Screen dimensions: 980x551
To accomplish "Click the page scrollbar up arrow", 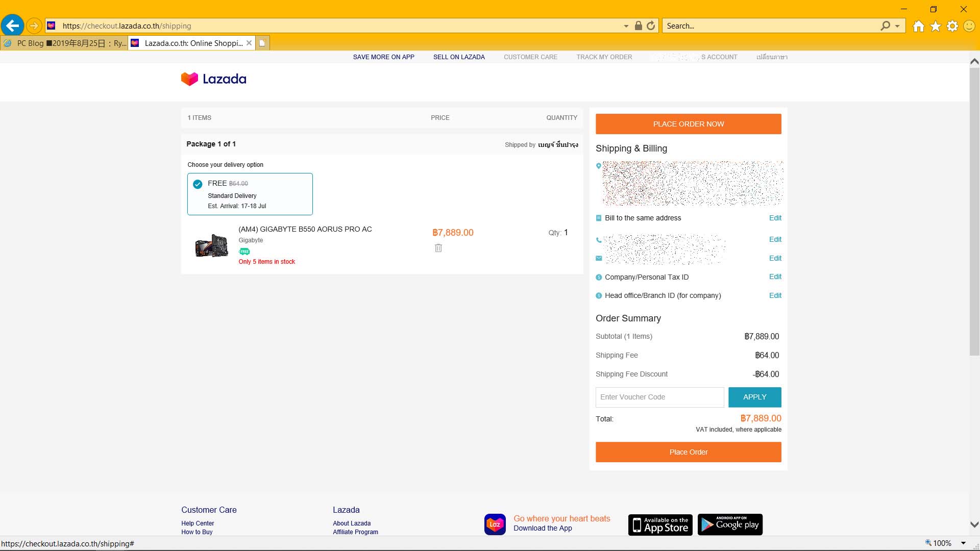I will point(974,61).
